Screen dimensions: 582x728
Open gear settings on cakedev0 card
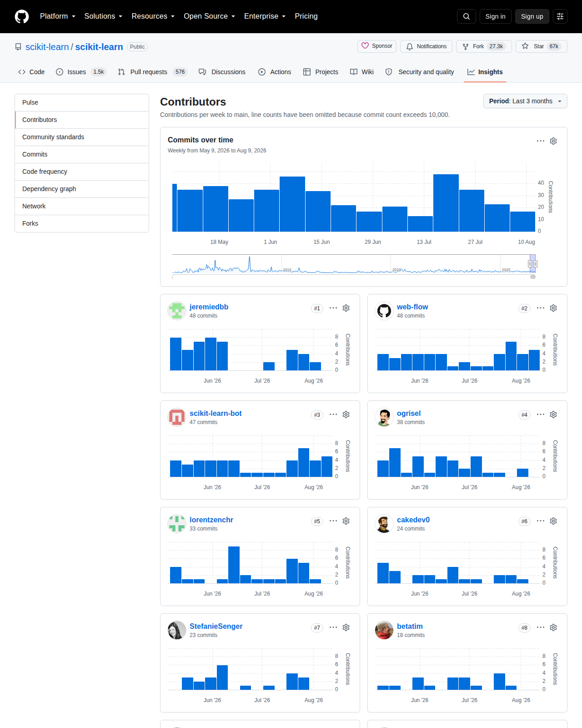(x=553, y=521)
